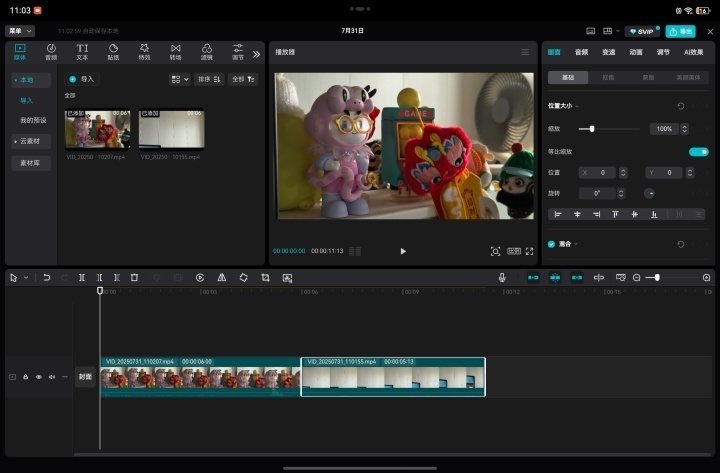
Task: Trim clip left of the playhead
Action: click(99, 277)
